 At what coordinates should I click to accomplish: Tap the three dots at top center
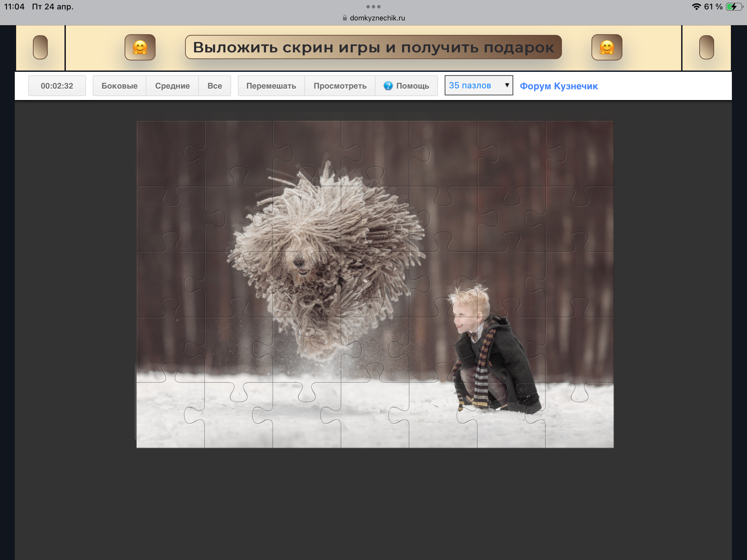tap(373, 7)
